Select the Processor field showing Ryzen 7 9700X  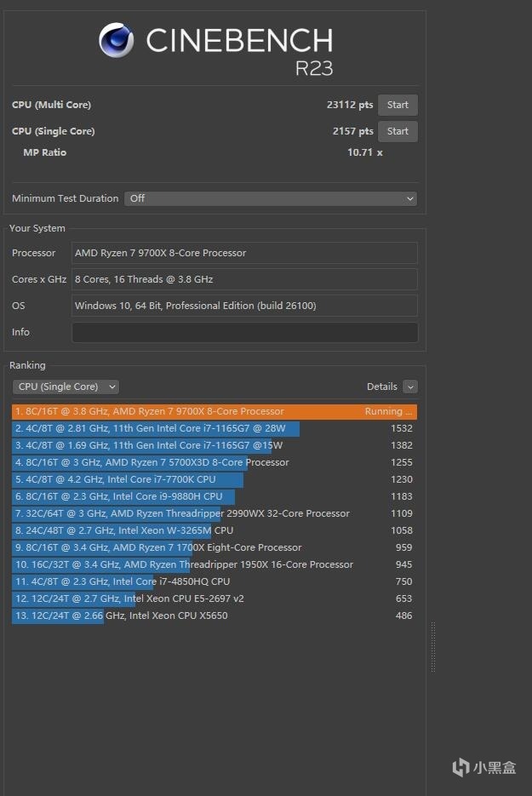click(x=244, y=253)
